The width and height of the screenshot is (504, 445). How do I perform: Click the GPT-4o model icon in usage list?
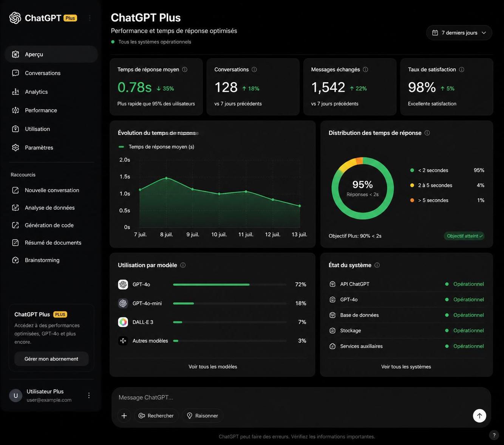[x=123, y=285]
